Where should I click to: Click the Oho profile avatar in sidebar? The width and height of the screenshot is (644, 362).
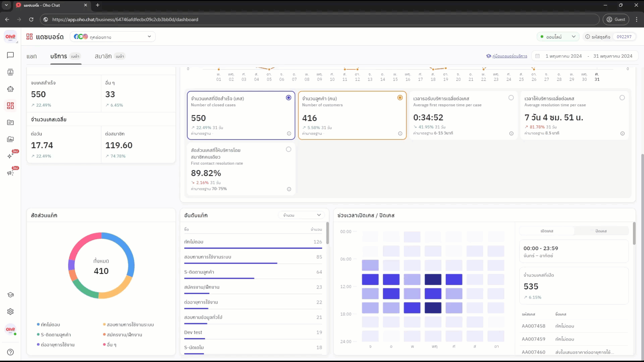10,329
